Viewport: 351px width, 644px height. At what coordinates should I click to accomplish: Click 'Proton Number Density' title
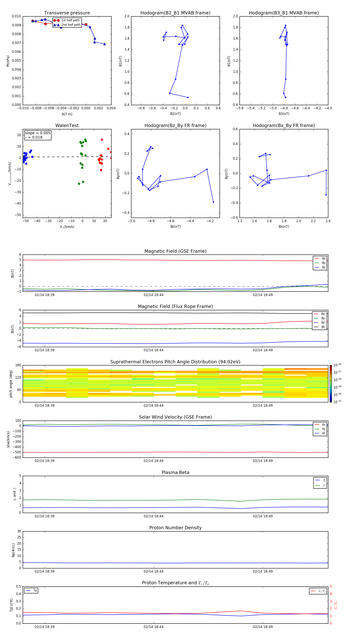pos(175,528)
